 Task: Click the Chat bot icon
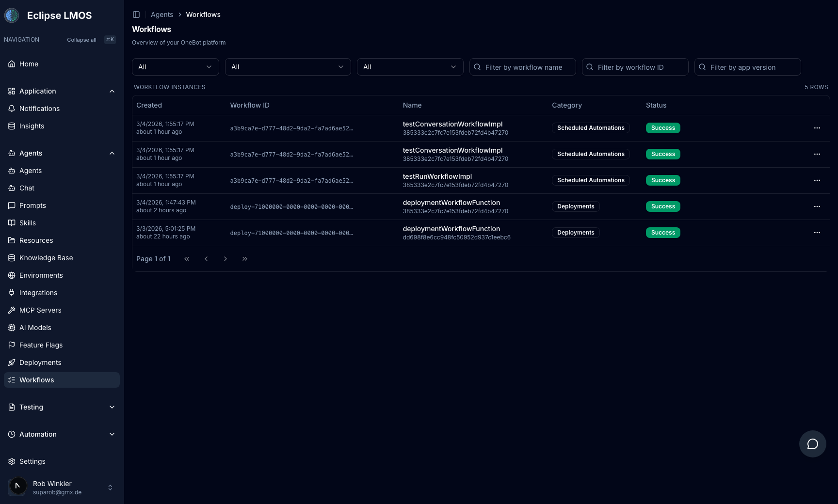click(12, 188)
